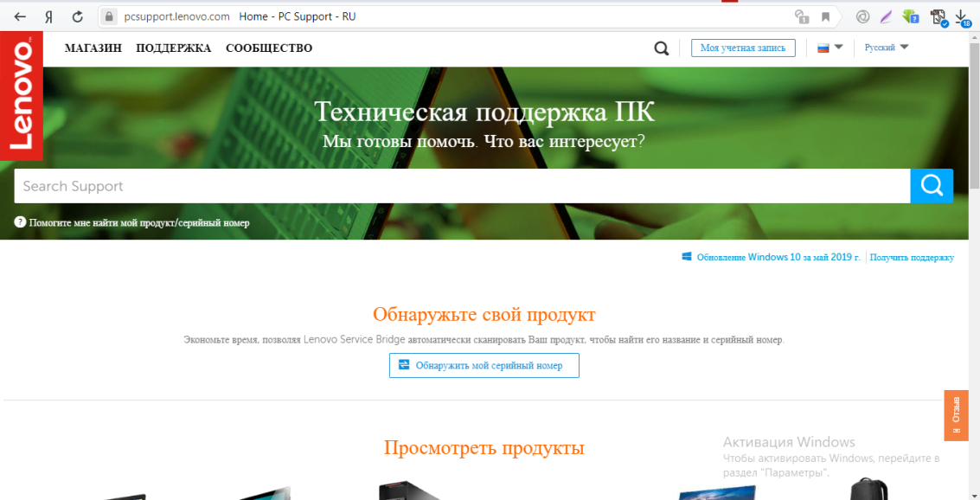Go back with the browser back arrow
Viewport: 980px width, 500px height.
(x=20, y=17)
